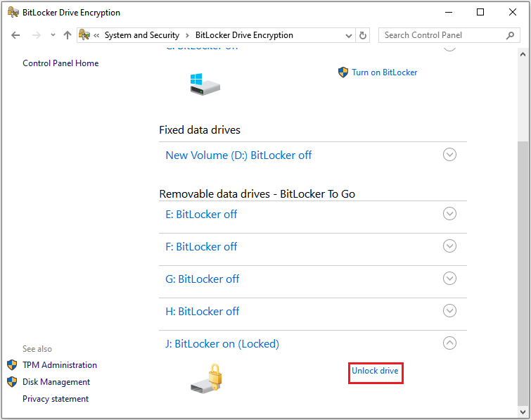This screenshot has width=531, height=420.
Task: Open the recent locations dropdown arrow
Action: [x=53, y=35]
